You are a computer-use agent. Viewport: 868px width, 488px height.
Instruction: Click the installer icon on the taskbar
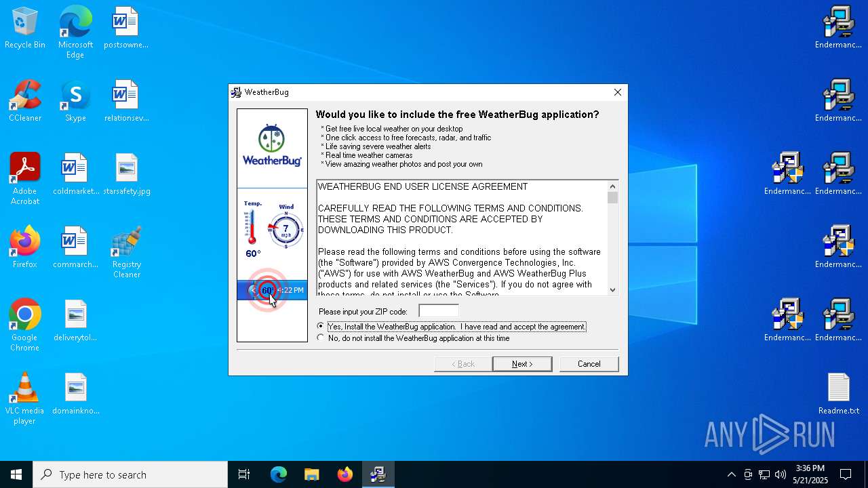378,474
